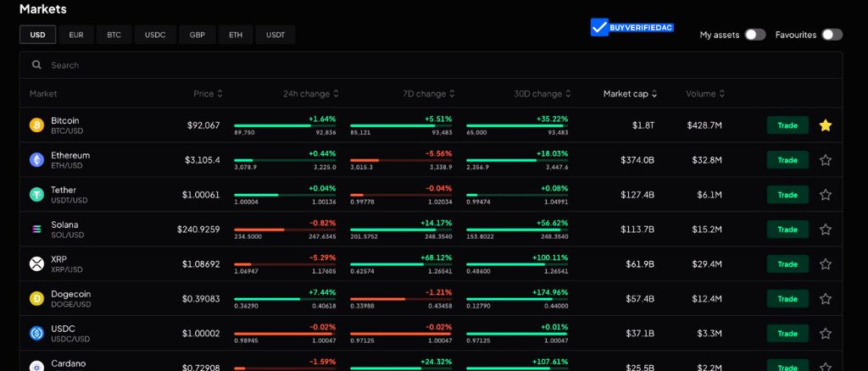The image size is (868, 371).
Task: Click XRP price $1.08692
Action: pyautogui.click(x=201, y=263)
